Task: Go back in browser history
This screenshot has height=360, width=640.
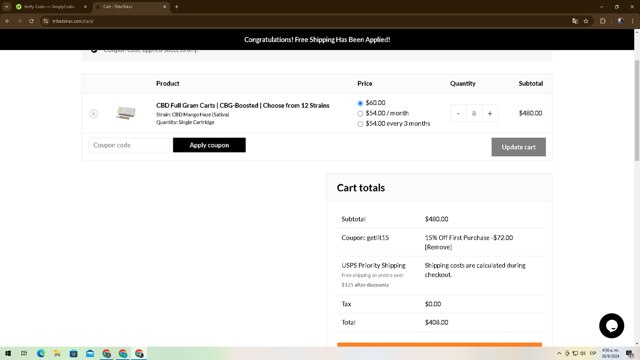Action: point(7,21)
